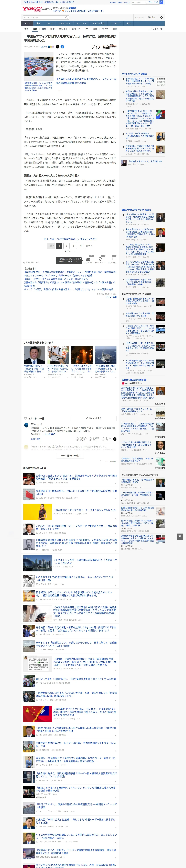Click マイページ link in header

click(x=139, y=17)
